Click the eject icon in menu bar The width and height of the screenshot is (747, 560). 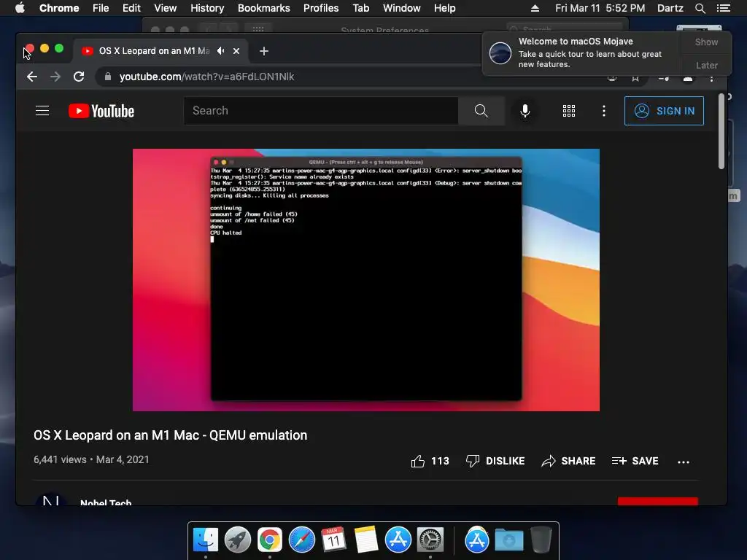tap(535, 8)
